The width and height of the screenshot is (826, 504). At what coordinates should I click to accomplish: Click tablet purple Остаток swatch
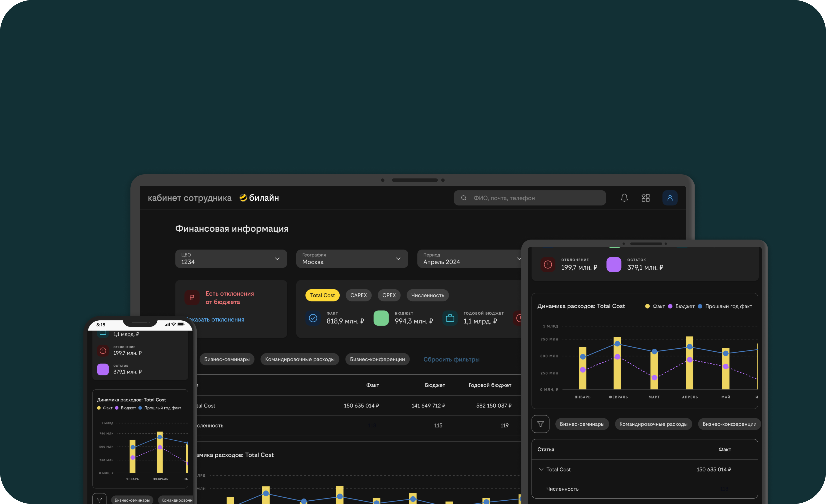tap(614, 264)
